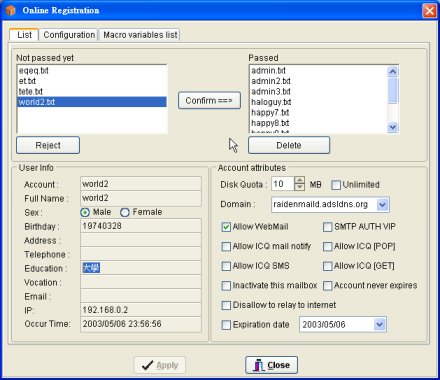The image size is (440, 380).
Task: Click the Birthday field 19740328
Action: [141, 226]
